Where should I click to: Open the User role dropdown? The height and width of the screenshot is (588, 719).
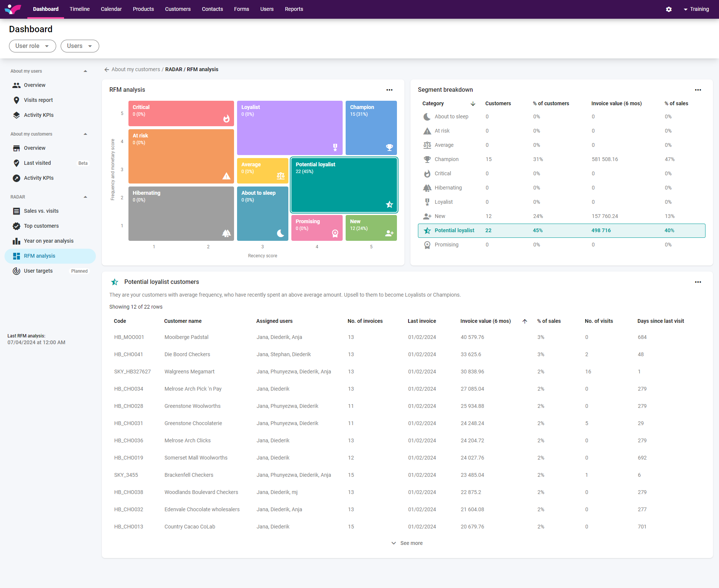(32, 46)
